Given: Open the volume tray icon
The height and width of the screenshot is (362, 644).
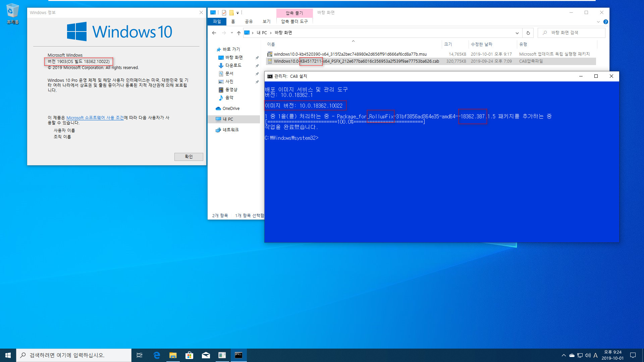Looking at the screenshot, I should (x=588, y=355).
